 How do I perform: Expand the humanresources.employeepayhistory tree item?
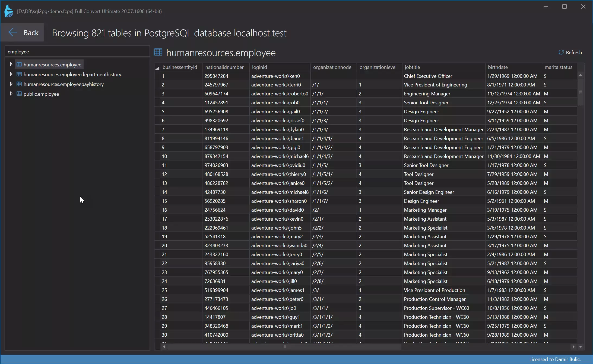click(x=10, y=84)
